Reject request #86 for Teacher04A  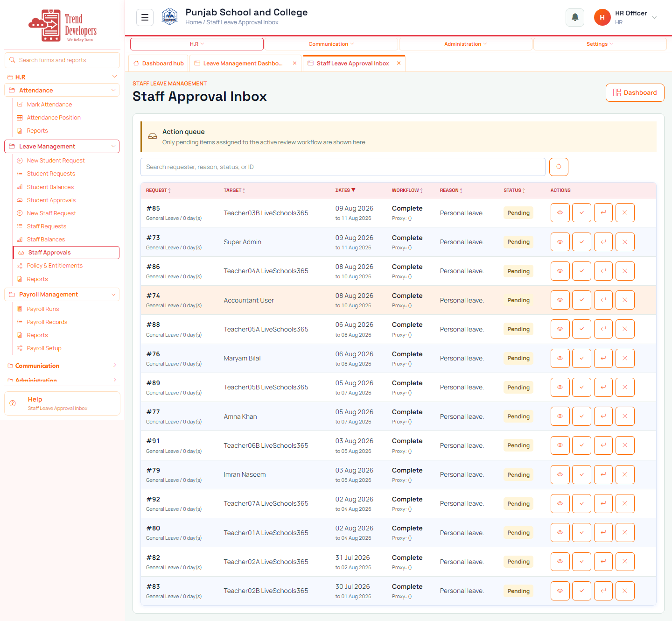pyautogui.click(x=625, y=271)
